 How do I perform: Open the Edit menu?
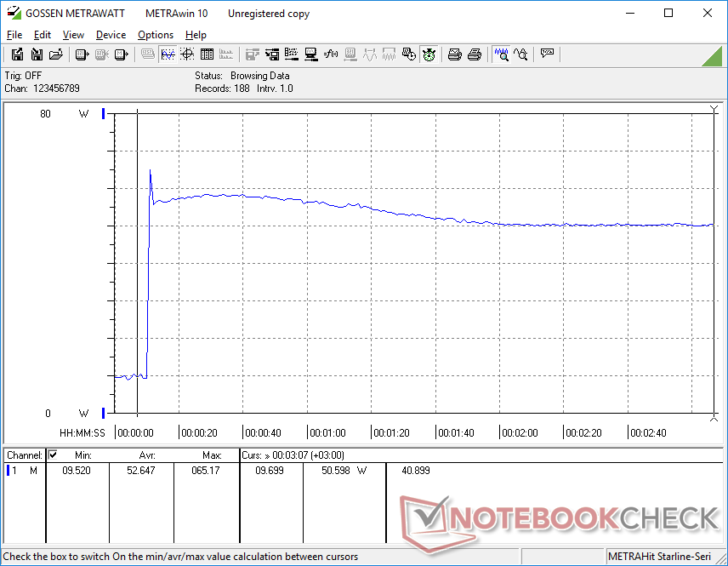[x=43, y=35]
